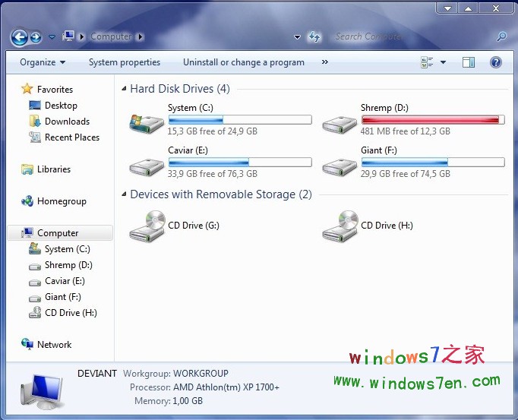518x420 pixels.
Task: Collapse Devices with Removable Storage group
Action: click(125, 194)
